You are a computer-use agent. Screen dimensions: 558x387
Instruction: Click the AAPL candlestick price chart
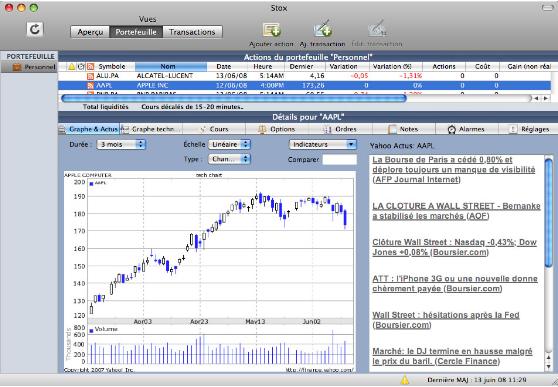(220, 248)
